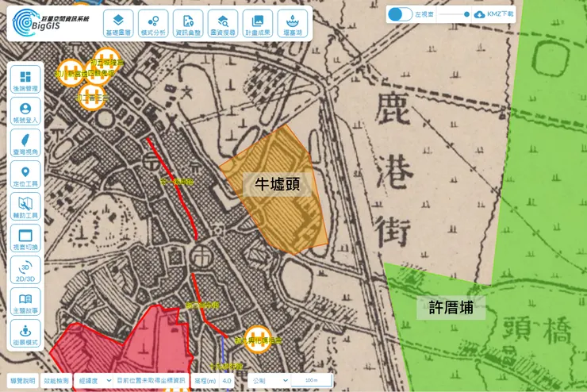Click the temple marker labeled 新宮
Image resolution: width=587 pixels, height=392 pixels.
click(x=70, y=73)
